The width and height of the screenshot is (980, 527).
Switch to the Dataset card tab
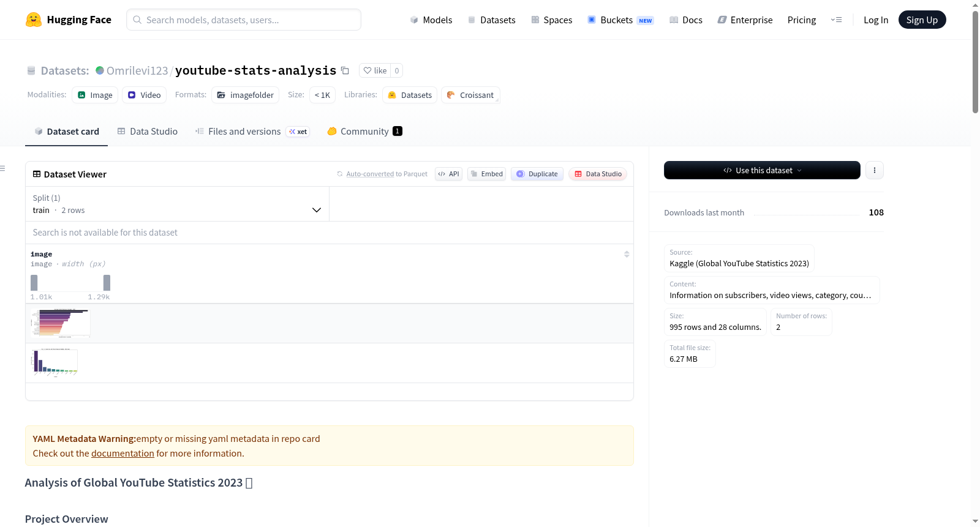click(x=66, y=131)
